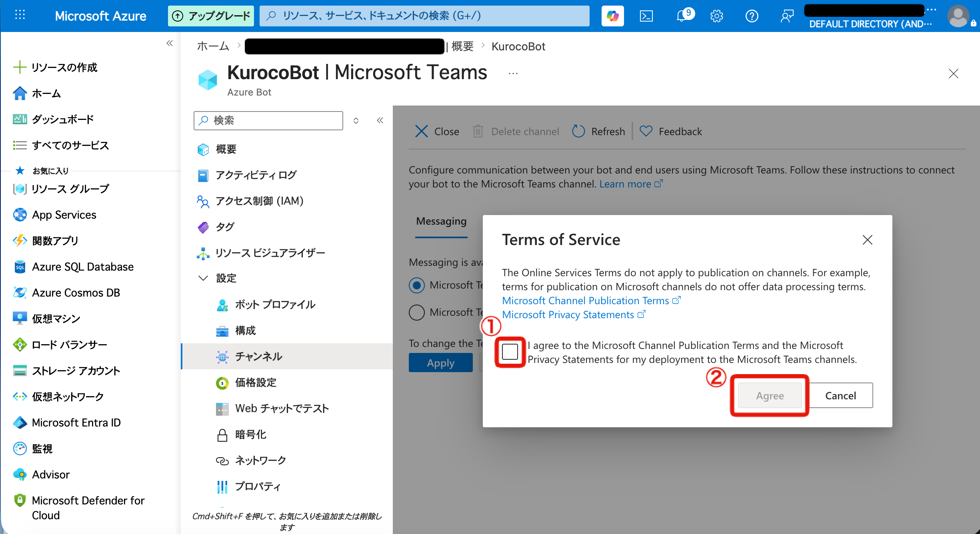Image resolution: width=980 pixels, height=534 pixels.
Task: Select the チャンネル menu item
Action: pos(287,357)
